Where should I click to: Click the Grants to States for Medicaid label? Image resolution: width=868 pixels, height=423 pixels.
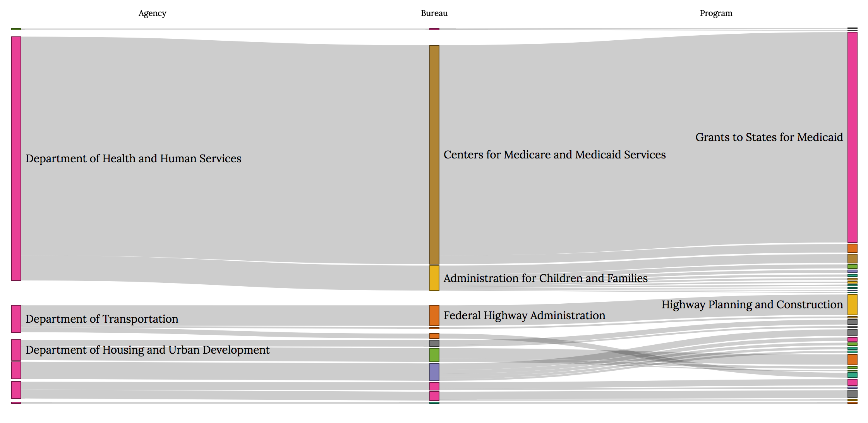(x=769, y=137)
